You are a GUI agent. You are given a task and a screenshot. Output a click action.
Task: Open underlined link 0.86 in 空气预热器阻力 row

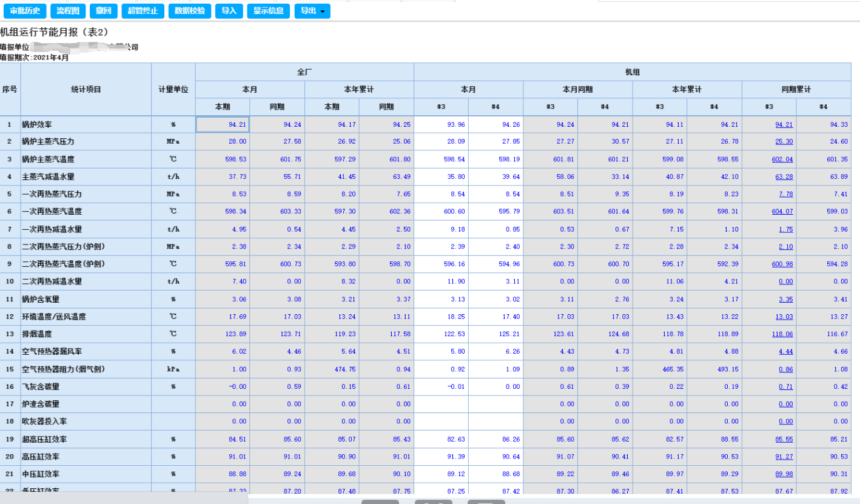785,369
